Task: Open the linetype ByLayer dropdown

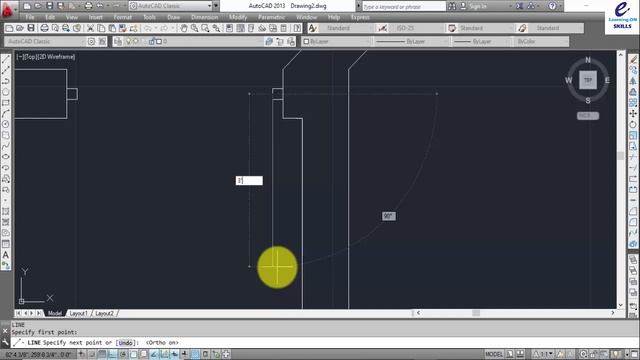Action: click(x=411, y=42)
